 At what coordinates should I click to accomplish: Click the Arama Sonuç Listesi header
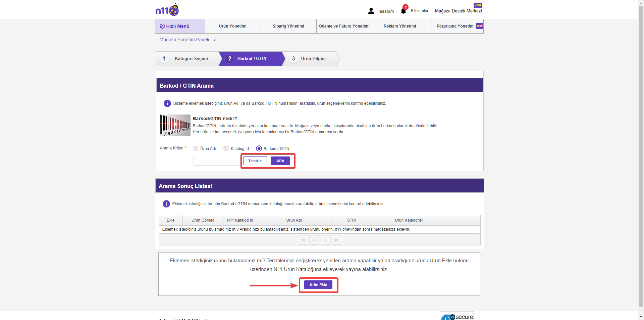pyautogui.click(x=320, y=186)
